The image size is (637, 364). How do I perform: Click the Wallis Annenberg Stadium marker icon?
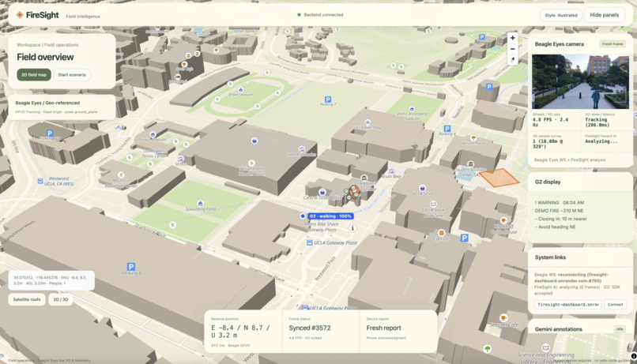412,109
